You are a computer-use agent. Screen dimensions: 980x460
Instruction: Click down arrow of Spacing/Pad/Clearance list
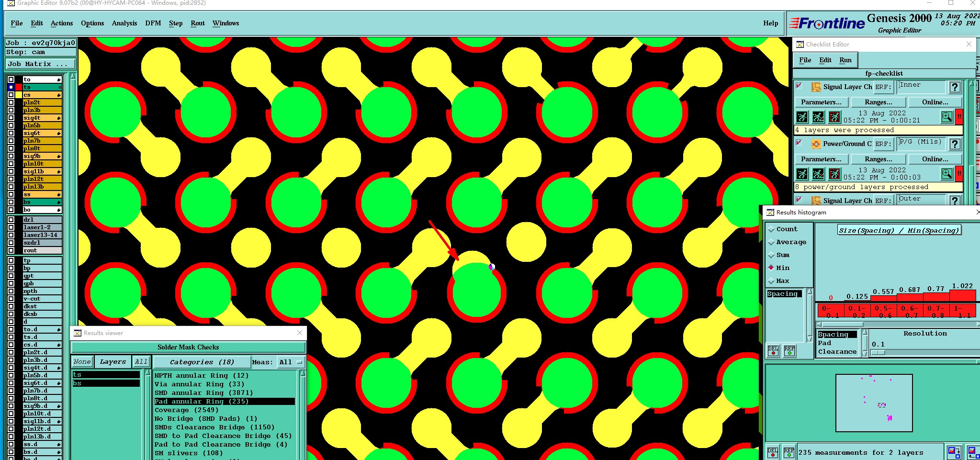pyautogui.click(x=865, y=354)
